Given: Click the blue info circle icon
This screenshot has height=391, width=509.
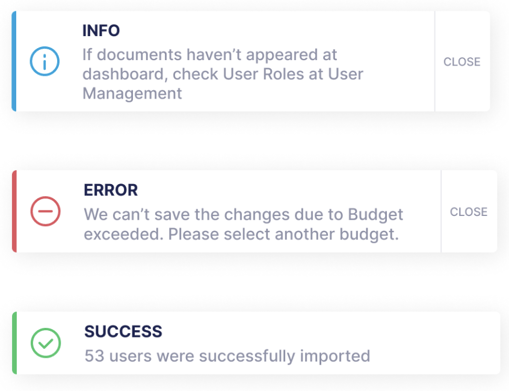Looking at the screenshot, I should point(45,61).
